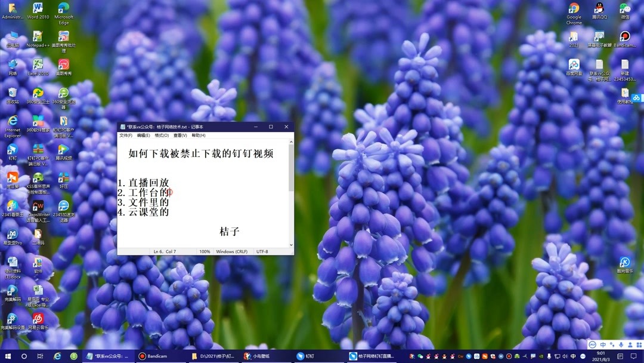Launch Excel 2010 from the desktop
The width and height of the screenshot is (644, 363).
coord(38,64)
